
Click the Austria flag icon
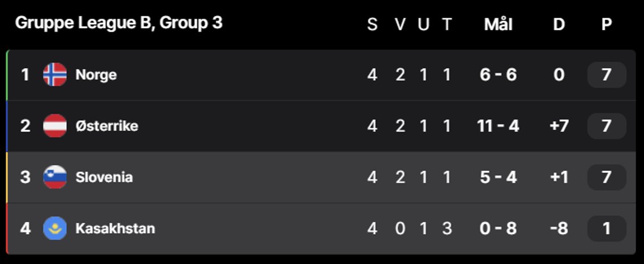point(55,126)
